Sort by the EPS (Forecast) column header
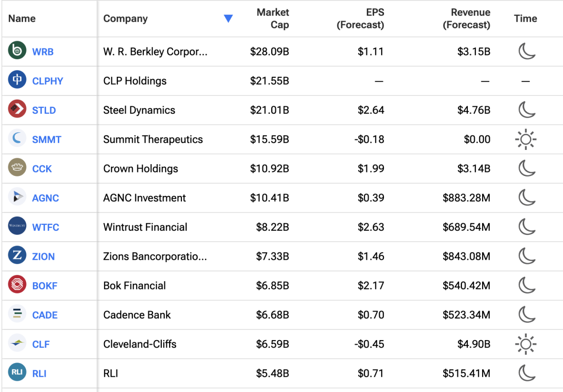Viewport: 563px width, 392px height. 360,19
